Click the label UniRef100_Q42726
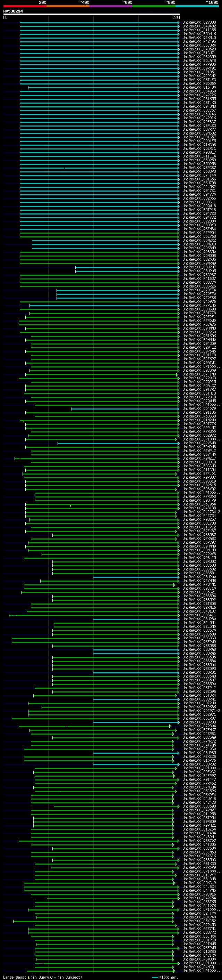Screen dimensions: 222x980 click(199, 95)
